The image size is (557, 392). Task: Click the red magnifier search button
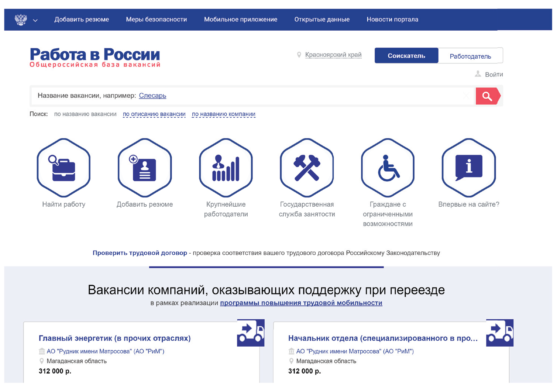488,96
